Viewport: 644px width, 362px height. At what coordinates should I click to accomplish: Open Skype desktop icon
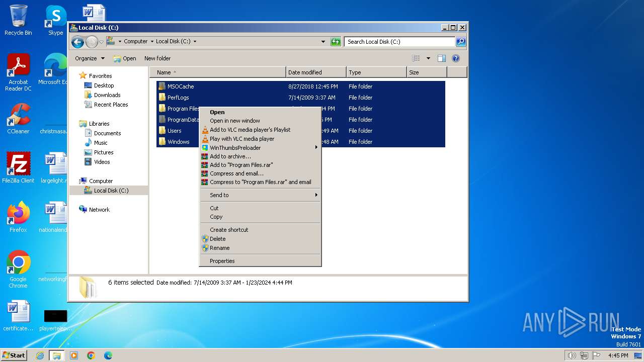coord(56,20)
